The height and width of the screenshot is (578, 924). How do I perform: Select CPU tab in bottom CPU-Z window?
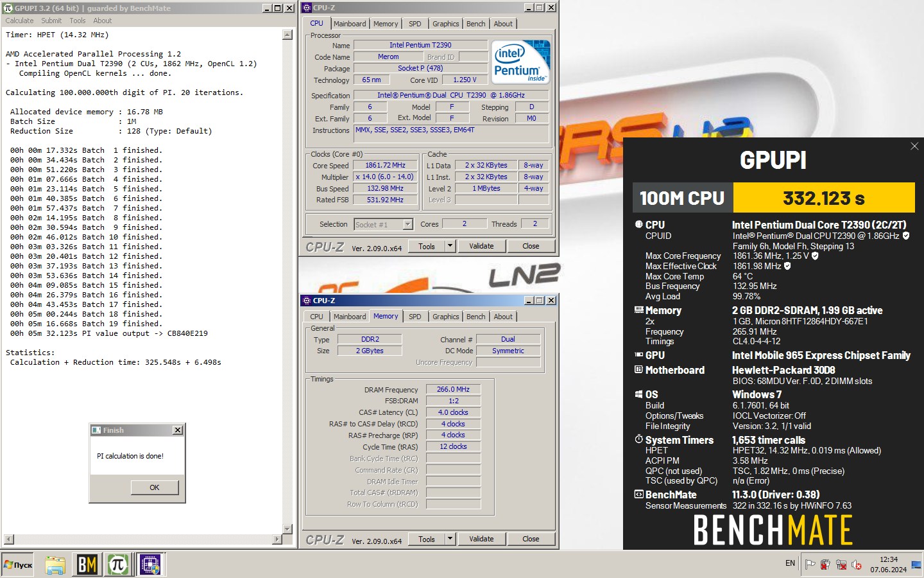(317, 317)
